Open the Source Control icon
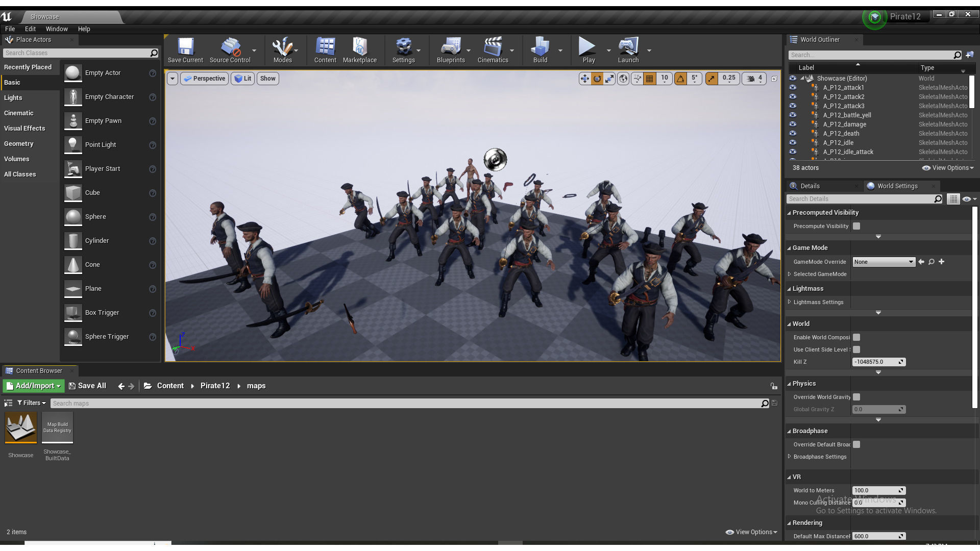The height and width of the screenshot is (551, 980). [230, 49]
